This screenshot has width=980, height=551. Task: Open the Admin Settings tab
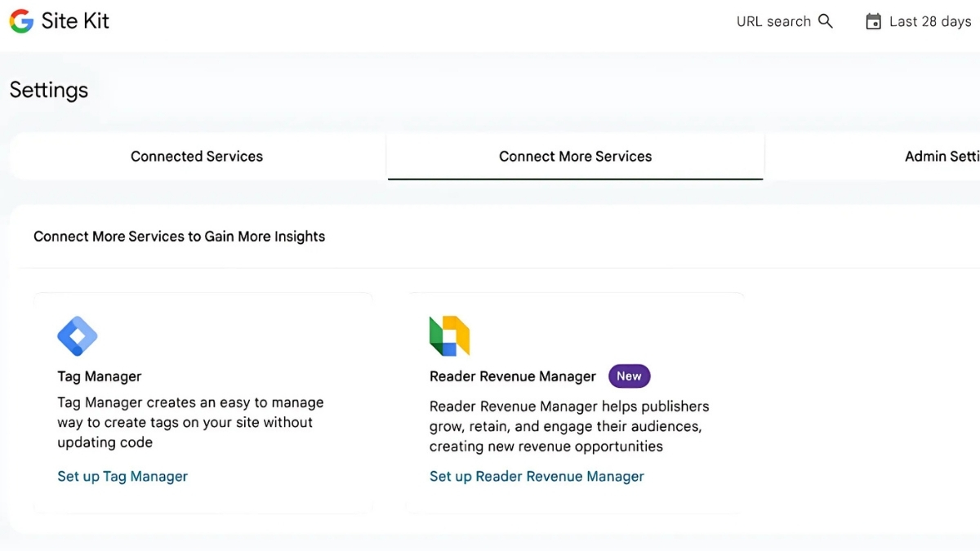click(x=942, y=156)
